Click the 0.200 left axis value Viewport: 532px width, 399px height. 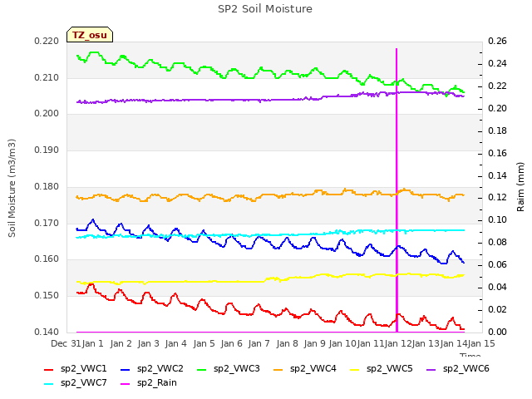pyautogui.click(x=47, y=114)
